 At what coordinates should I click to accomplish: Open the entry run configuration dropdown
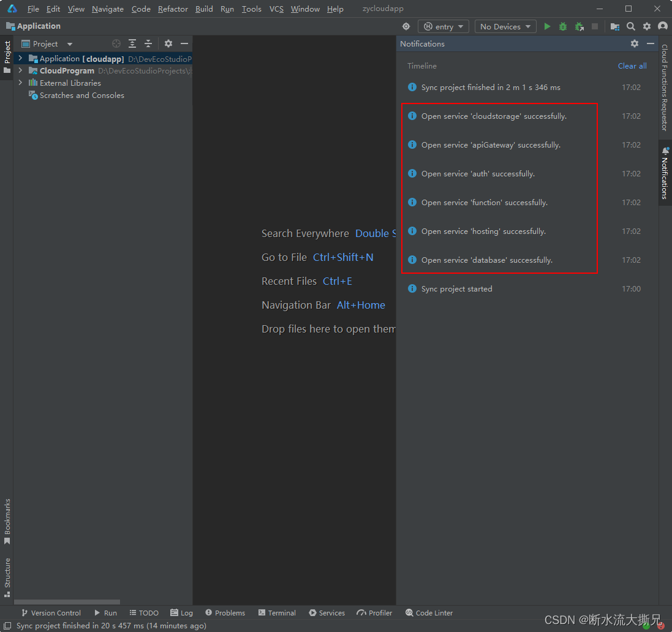444,26
